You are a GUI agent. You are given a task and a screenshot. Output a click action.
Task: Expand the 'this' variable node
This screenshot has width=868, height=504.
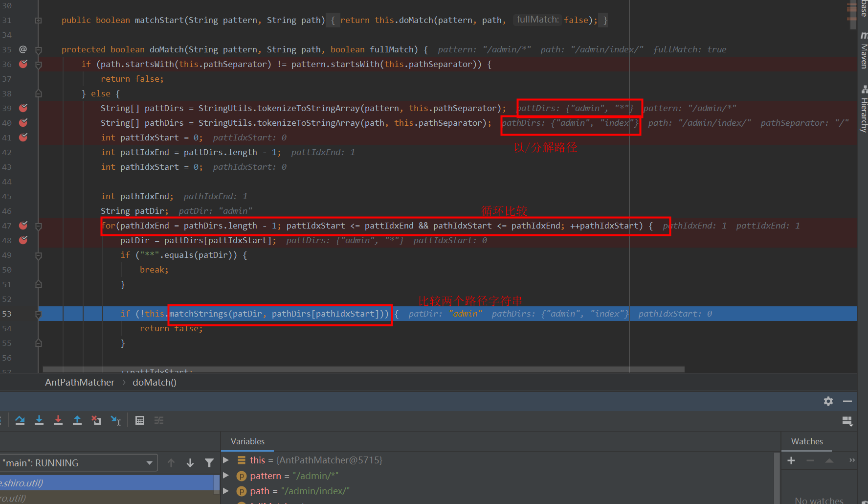coord(226,460)
